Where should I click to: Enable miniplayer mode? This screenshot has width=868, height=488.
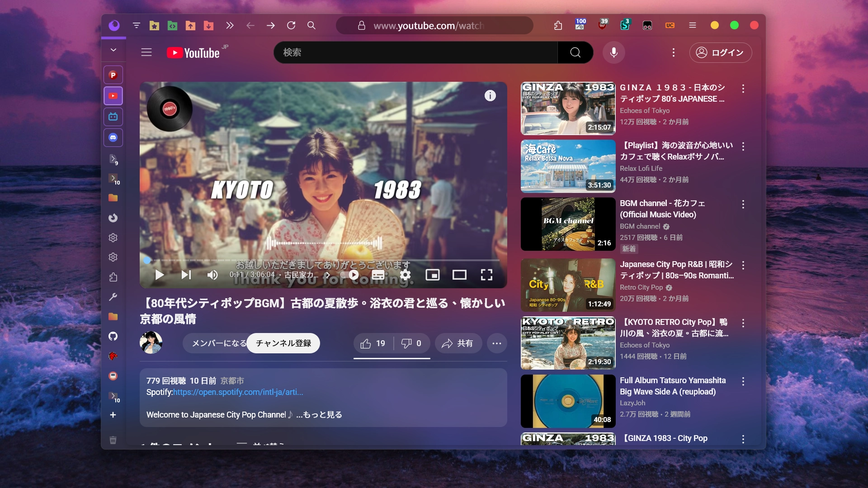433,275
